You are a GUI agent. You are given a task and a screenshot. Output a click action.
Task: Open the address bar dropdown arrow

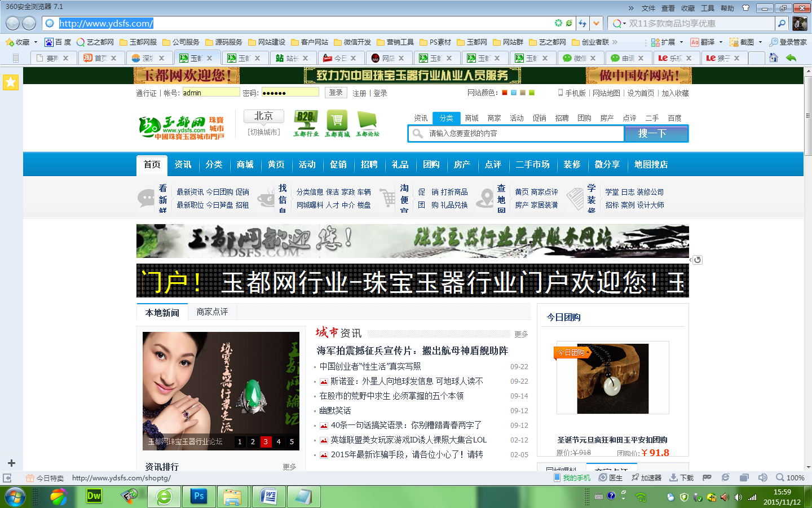click(x=597, y=23)
